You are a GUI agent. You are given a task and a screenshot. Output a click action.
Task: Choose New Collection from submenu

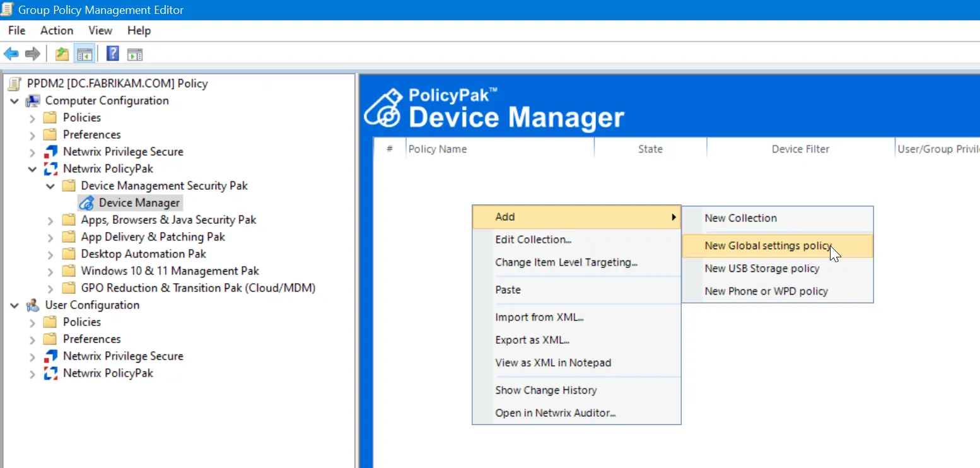coord(778,218)
